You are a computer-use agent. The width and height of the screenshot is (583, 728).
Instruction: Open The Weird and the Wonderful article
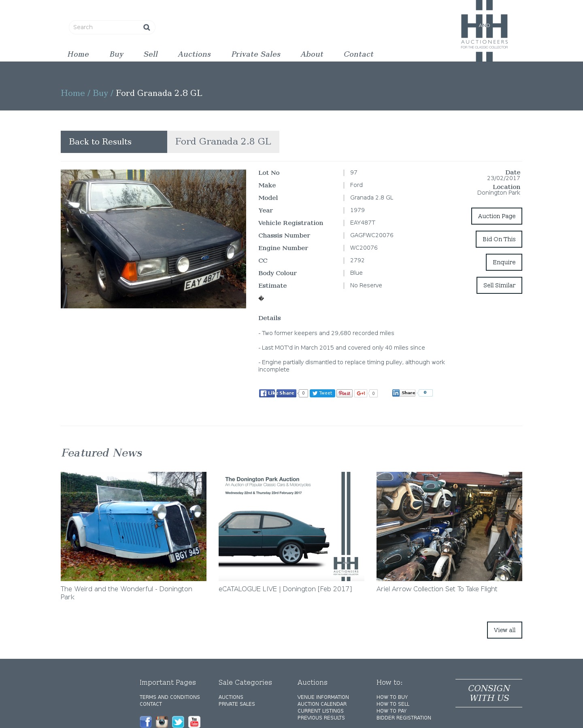126,593
